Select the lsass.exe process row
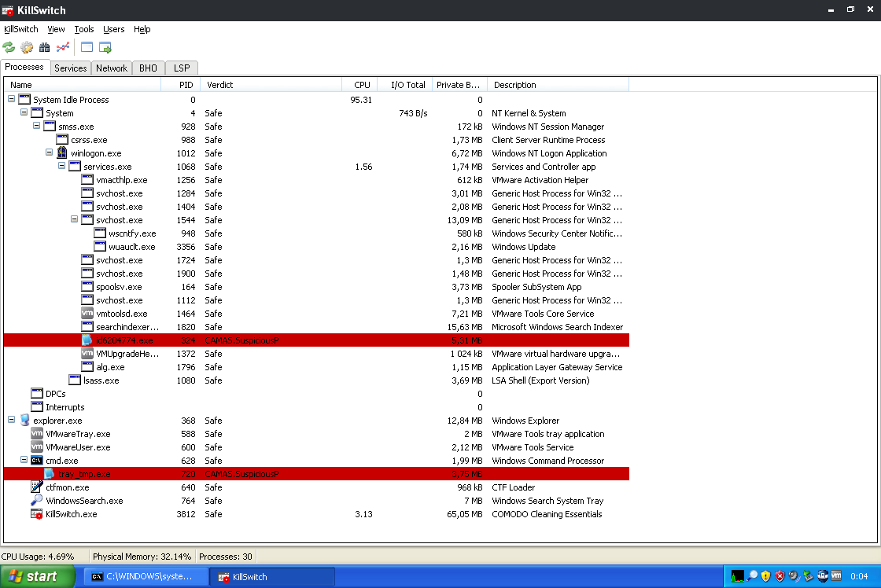 [x=316, y=380]
